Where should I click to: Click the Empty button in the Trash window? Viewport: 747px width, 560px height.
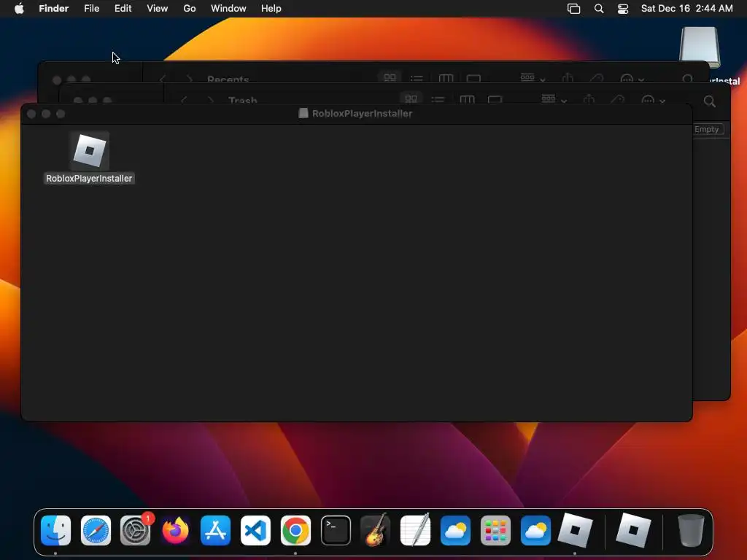pos(706,129)
